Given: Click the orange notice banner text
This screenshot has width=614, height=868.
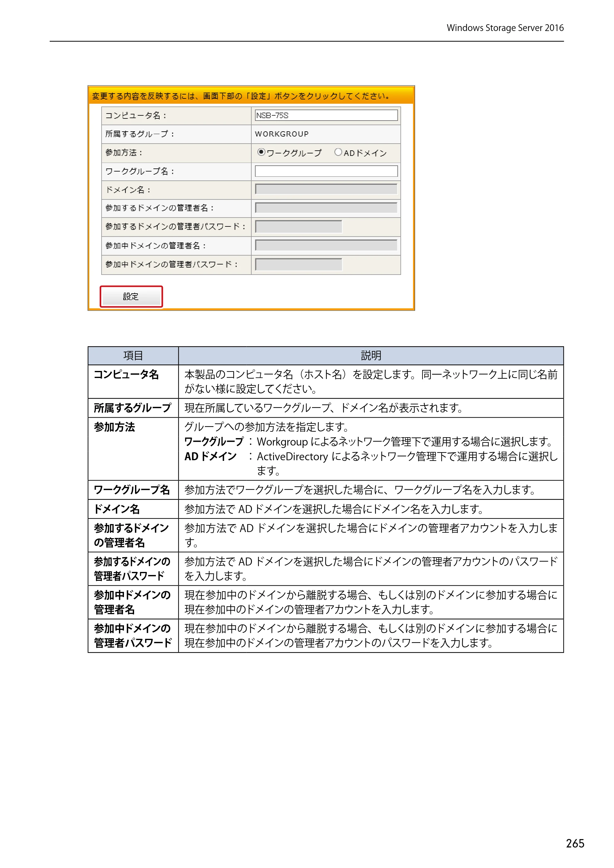Looking at the screenshot, I should (x=241, y=96).
